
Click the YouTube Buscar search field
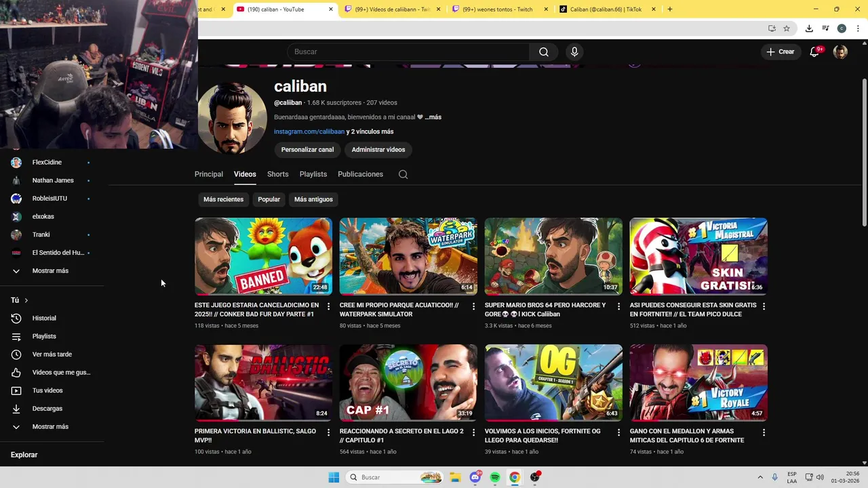408,52
